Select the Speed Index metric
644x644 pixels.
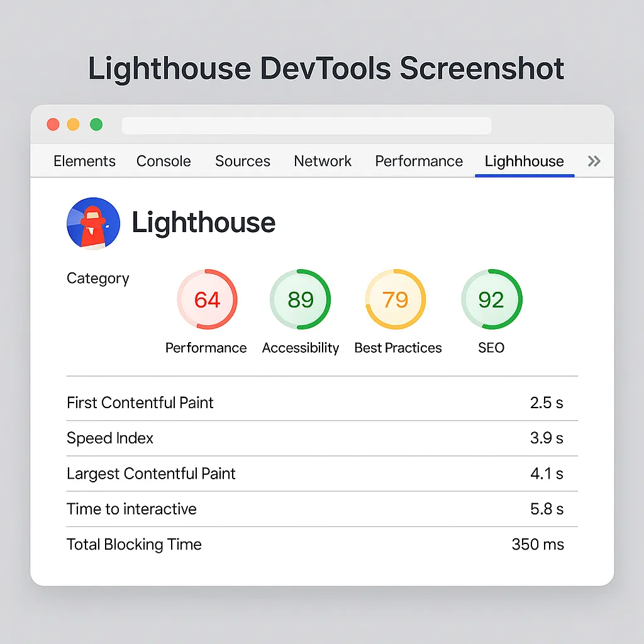pyautogui.click(x=322, y=438)
